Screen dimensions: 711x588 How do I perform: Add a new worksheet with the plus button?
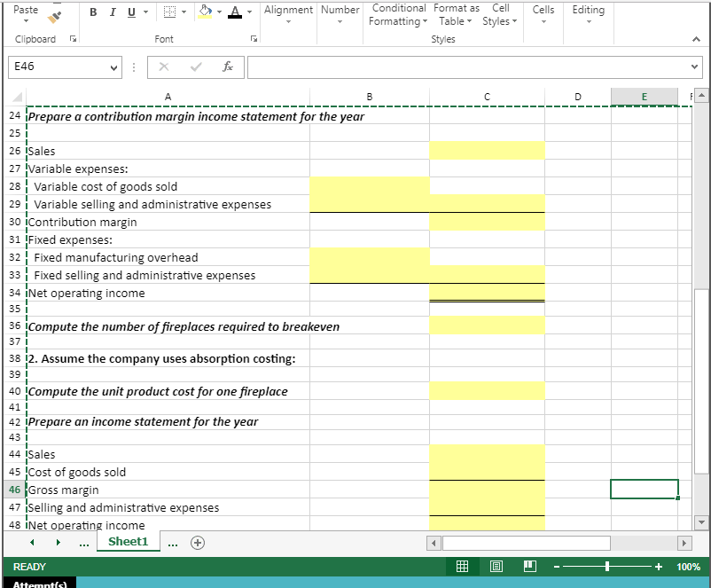click(x=197, y=542)
